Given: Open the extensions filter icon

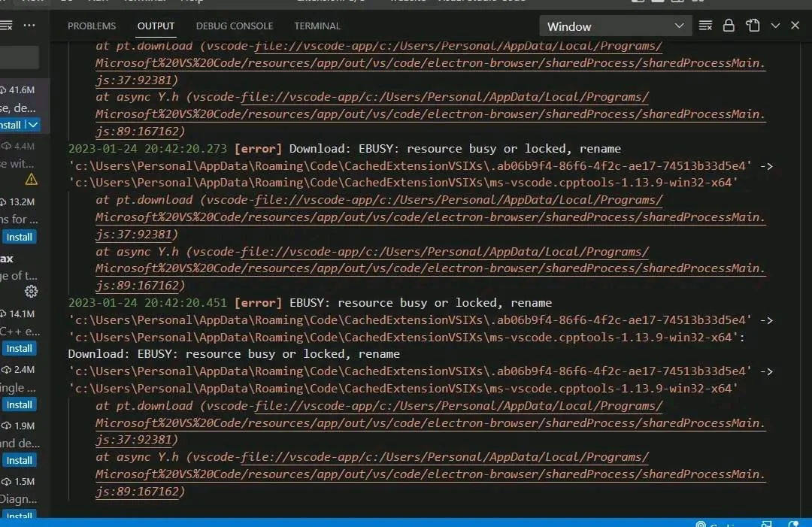Looking at the screenshot, I should click(x=6, y=26).
